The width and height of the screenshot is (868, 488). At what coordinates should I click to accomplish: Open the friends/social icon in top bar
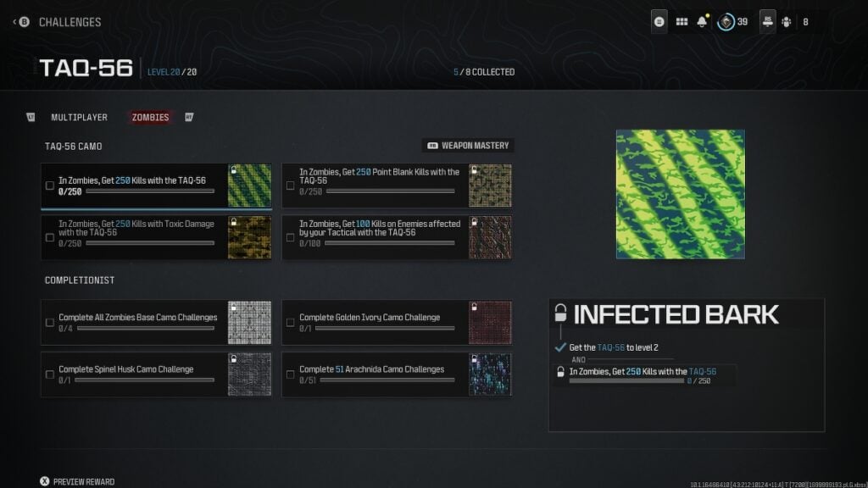[787, 21]
